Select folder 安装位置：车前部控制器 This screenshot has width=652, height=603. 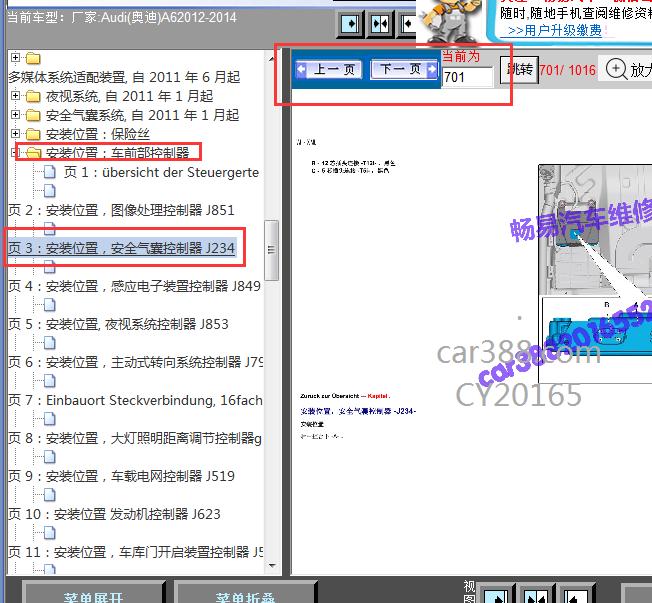click(117, 153)
